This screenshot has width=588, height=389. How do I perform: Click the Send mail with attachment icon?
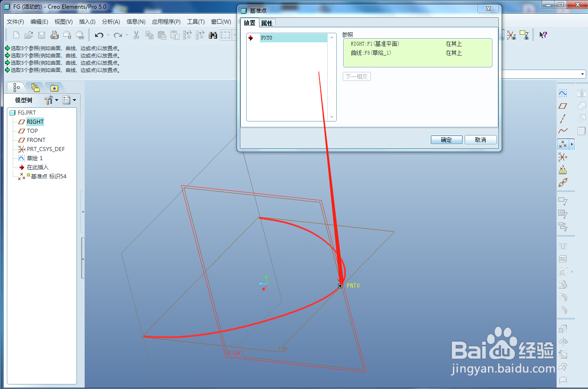[x=67, y=35]
